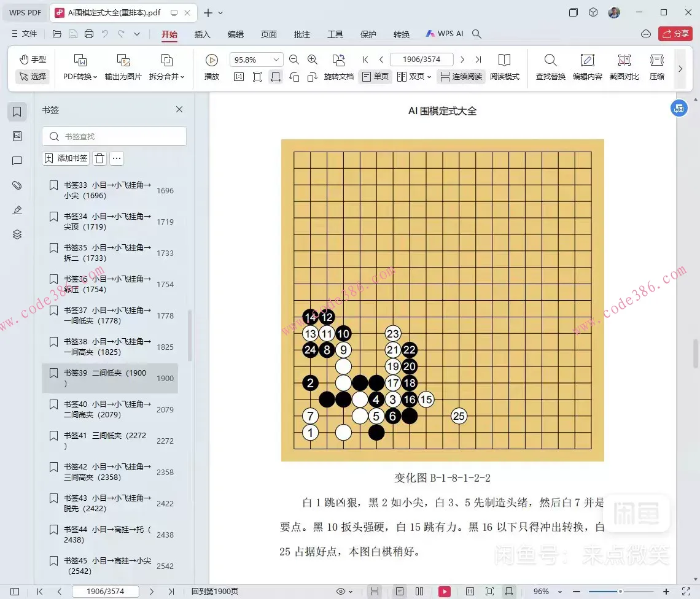Screen dimensions: 700x599
Task: Select the 选择 (Select) tool
Action: (32, 76)
